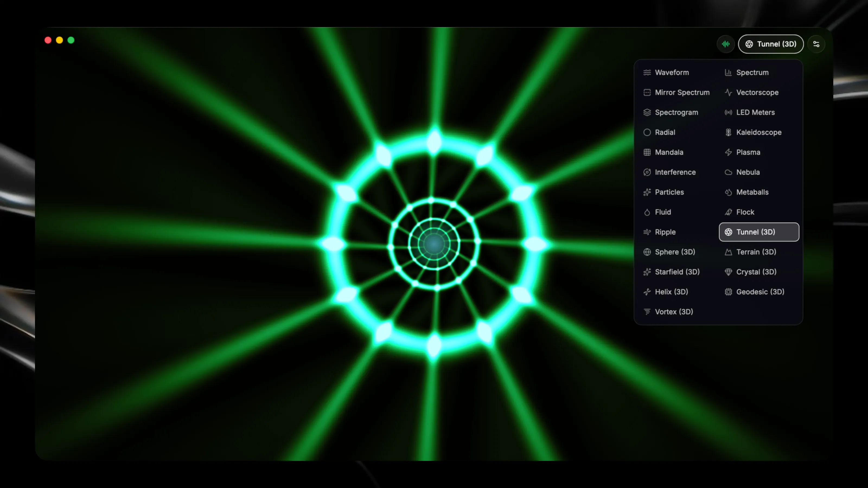Switch to Particles visualizer
Image resolution: width=868 pixels, height=488 pixels.
(x=678, y=192)
